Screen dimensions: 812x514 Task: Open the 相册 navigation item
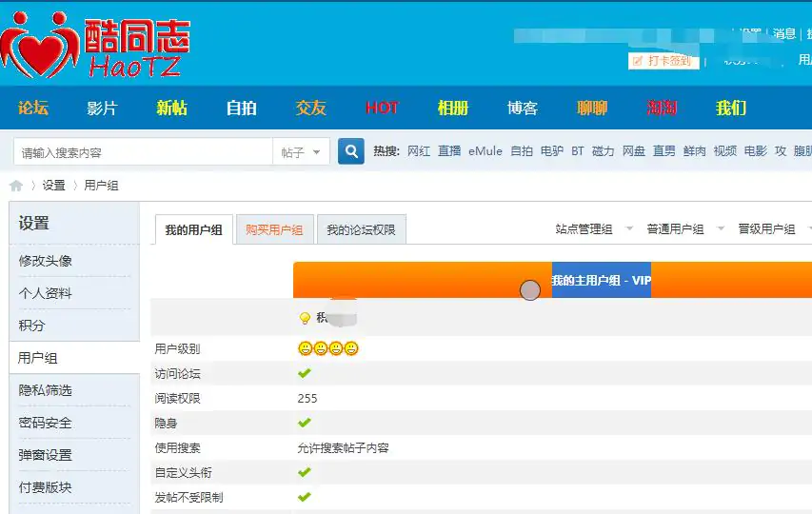[452, 108]
